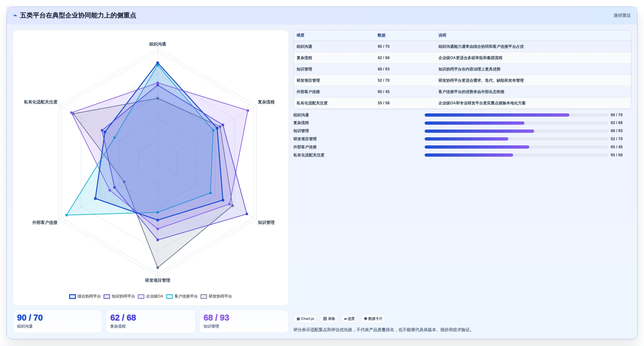Click the 复杂流程 radar axis label
This screenshot has height=346, width=644.
tap(266, 102)
